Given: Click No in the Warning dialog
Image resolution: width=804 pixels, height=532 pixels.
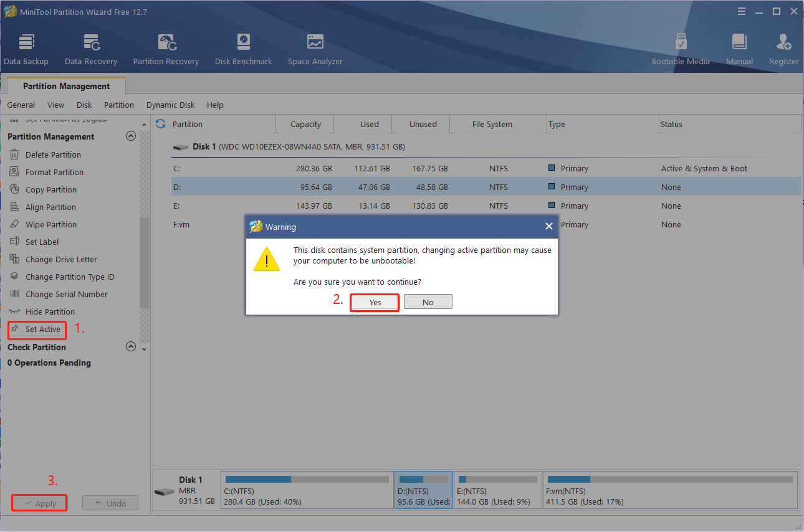Looking at the screenshot, I should coord(428,302).
